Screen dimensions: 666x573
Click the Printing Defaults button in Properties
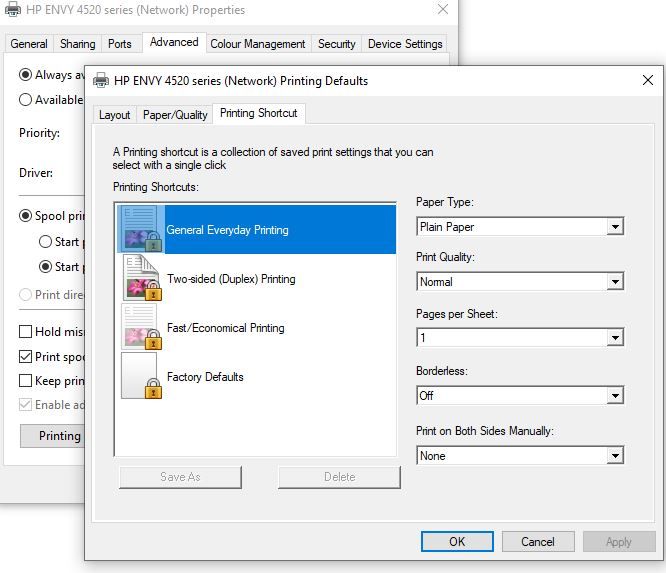coord(53,436)
